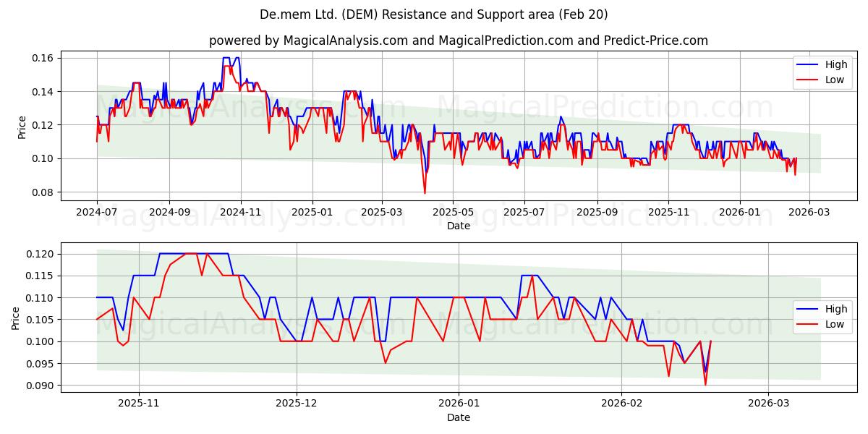868x434 pixels.
Task: Click the 0.110 tick on bottom chart
Action: (x=42, y=298)
